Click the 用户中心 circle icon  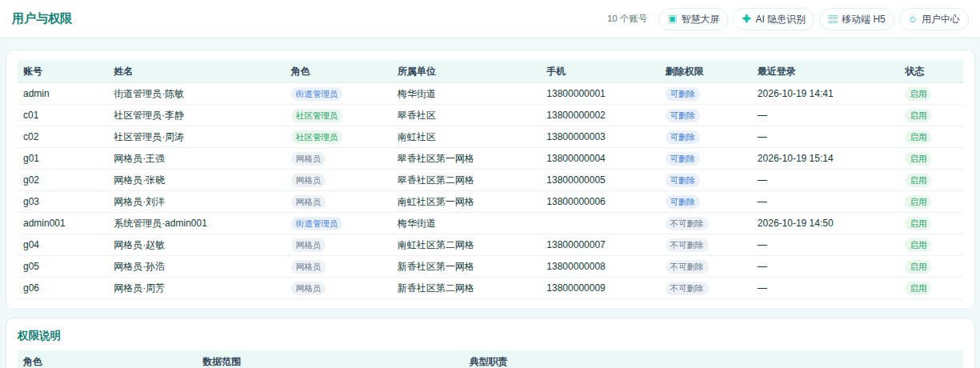913,19
